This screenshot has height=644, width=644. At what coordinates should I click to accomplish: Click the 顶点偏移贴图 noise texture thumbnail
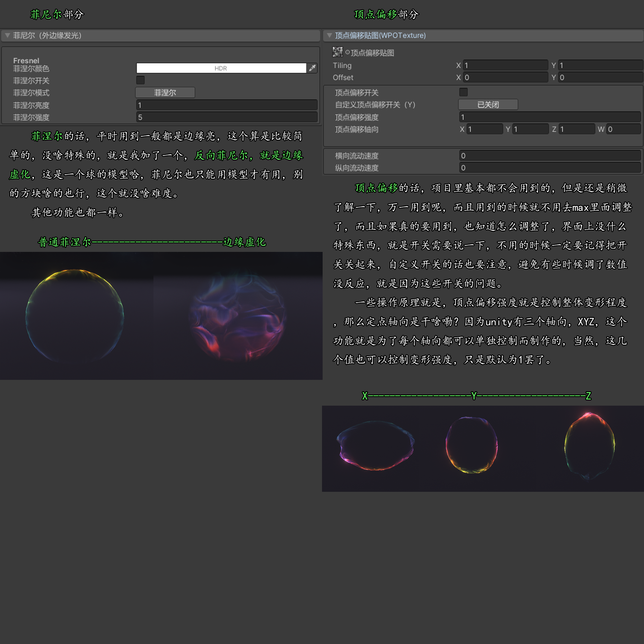coord(337,52)
